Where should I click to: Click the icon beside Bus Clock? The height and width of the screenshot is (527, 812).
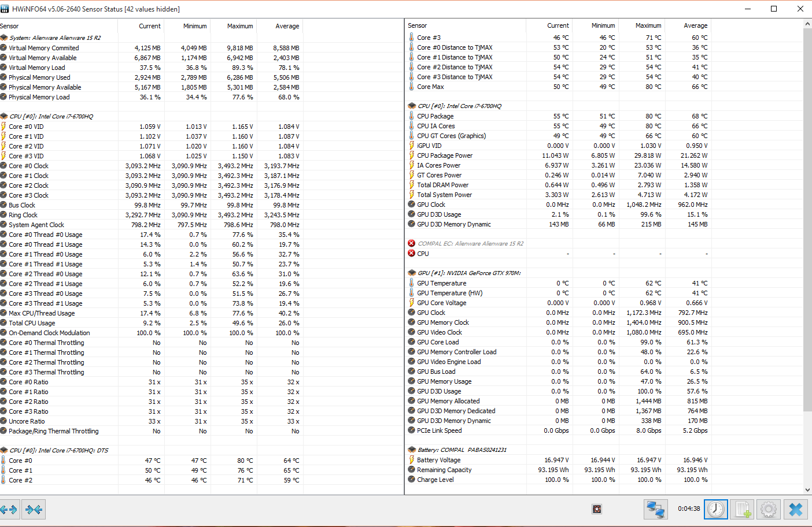[3, 205]
